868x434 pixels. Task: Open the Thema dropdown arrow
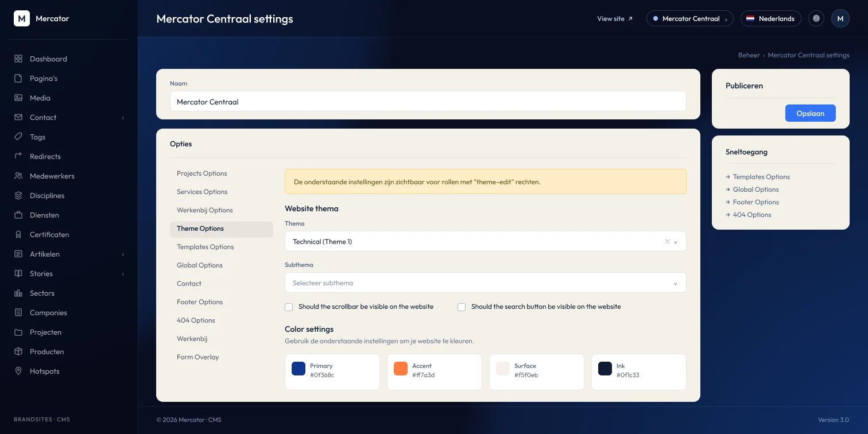(676, 242)
